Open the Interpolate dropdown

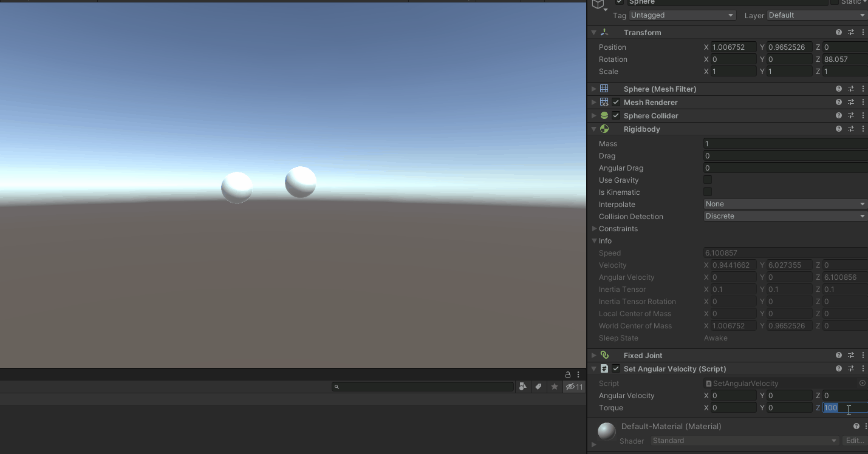[784, 204]
